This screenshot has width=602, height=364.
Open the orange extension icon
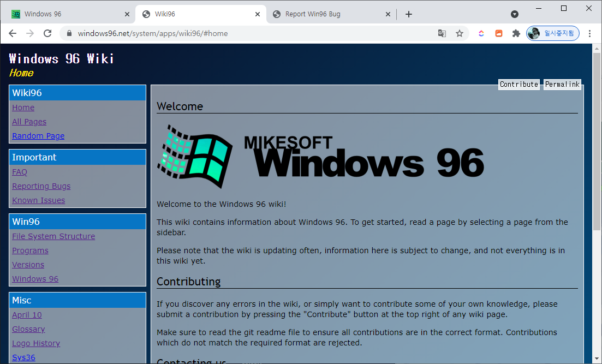(x=499, y=33)
